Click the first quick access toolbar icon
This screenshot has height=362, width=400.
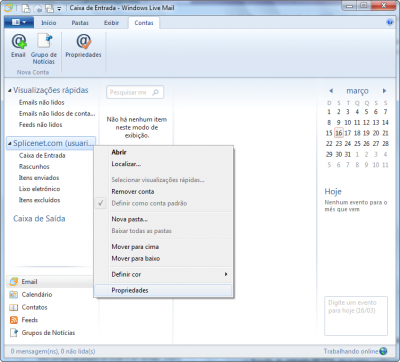(x=27, y=8)
